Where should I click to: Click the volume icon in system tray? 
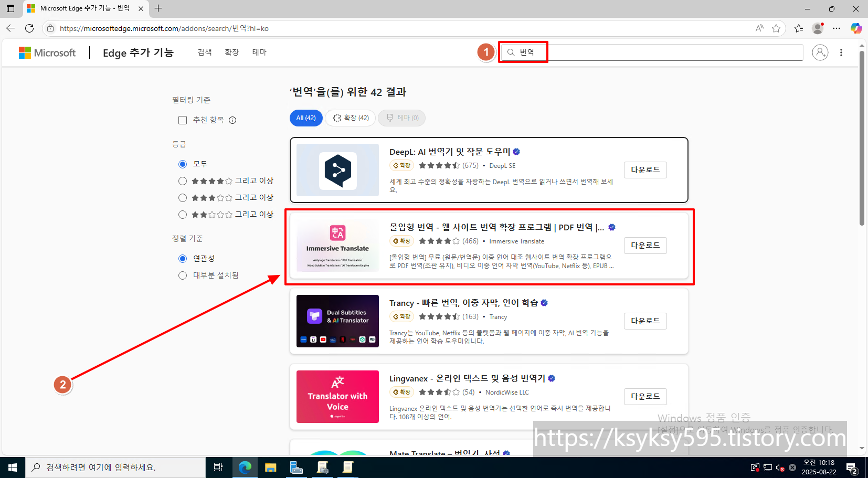coord(780,468)
